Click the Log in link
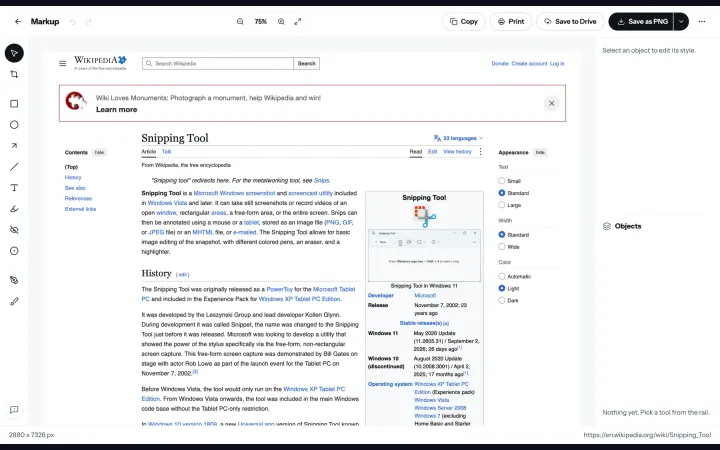 pyautogui.click(x=557, y=63)
